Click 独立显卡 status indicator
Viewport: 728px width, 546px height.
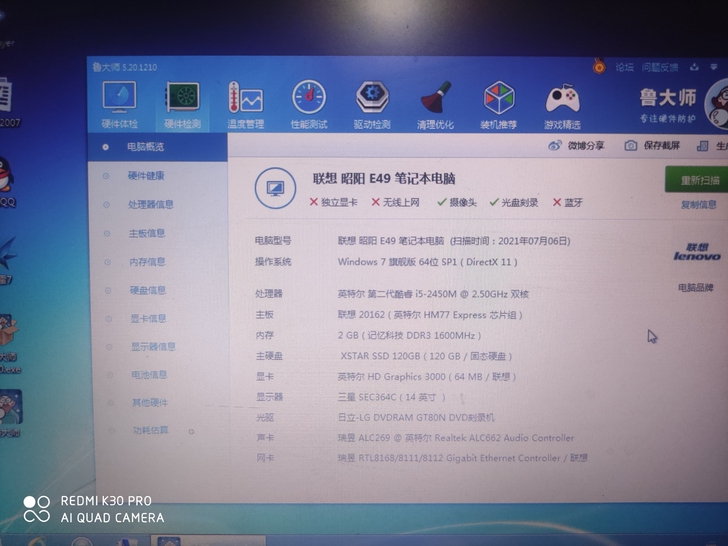333,202
